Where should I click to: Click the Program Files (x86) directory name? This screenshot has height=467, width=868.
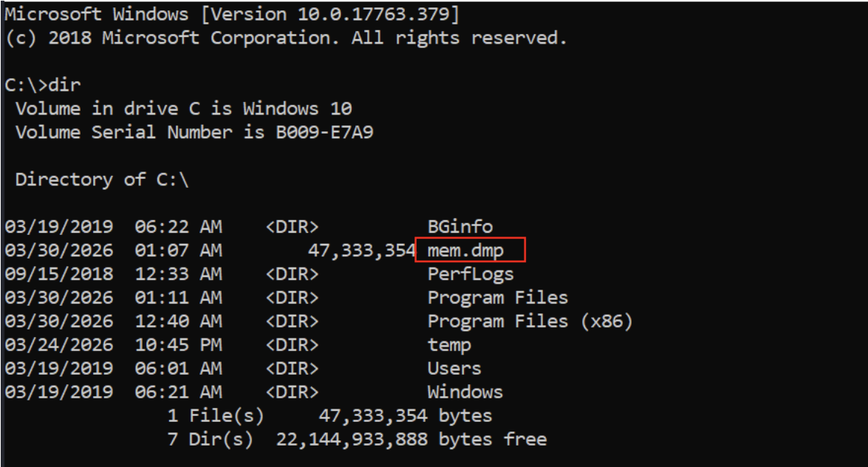coord(530,321)
